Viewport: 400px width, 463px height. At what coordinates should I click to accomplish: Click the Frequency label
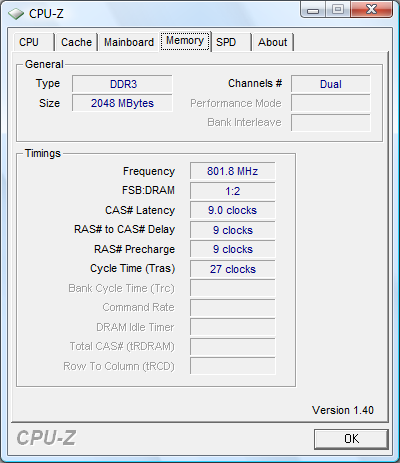click(149, 171)
